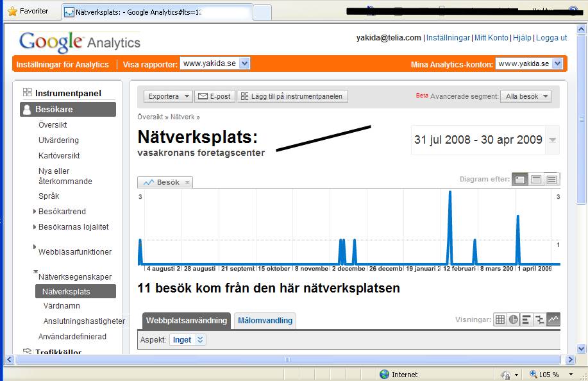
Task: Open the Besök metric dropdown arrow
Action: point(187,183)
